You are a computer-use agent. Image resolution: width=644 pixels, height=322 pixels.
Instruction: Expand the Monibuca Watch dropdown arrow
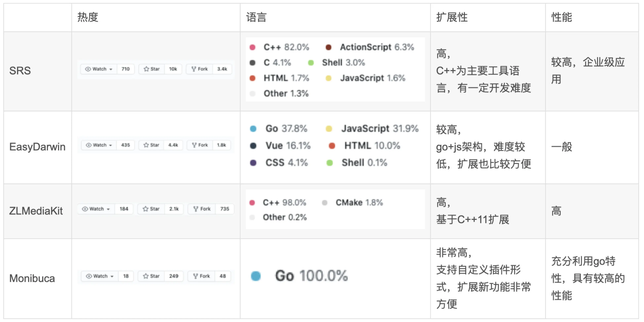(x=112, y=277)
